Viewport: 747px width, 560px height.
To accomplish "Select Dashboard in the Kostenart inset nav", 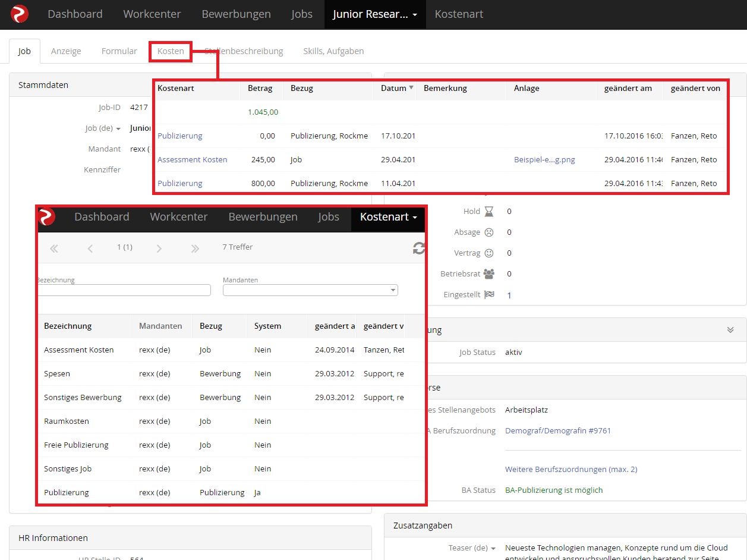I will 102,217.
